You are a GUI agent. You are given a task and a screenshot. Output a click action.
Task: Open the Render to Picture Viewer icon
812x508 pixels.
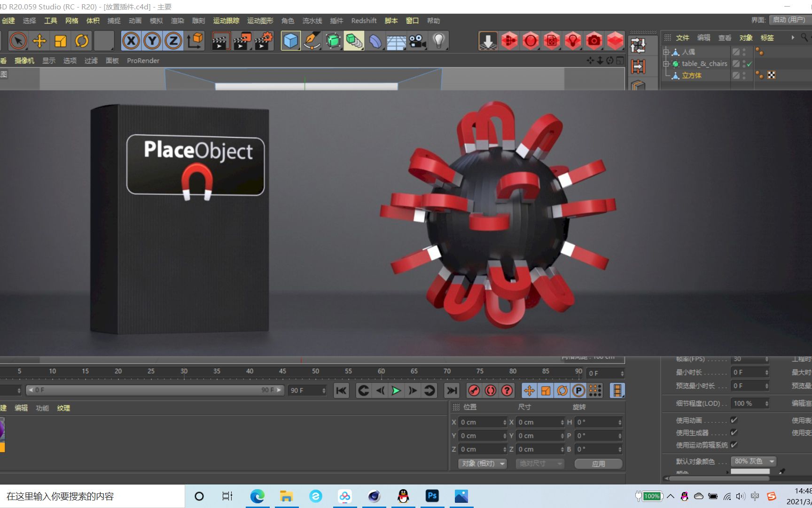click(241, 41)
